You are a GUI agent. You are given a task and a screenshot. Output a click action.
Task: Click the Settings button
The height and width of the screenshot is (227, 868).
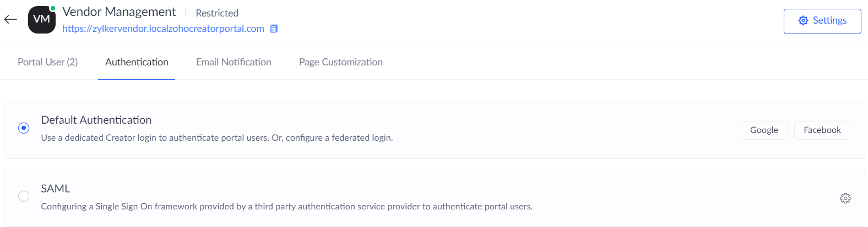pos(822,21)
